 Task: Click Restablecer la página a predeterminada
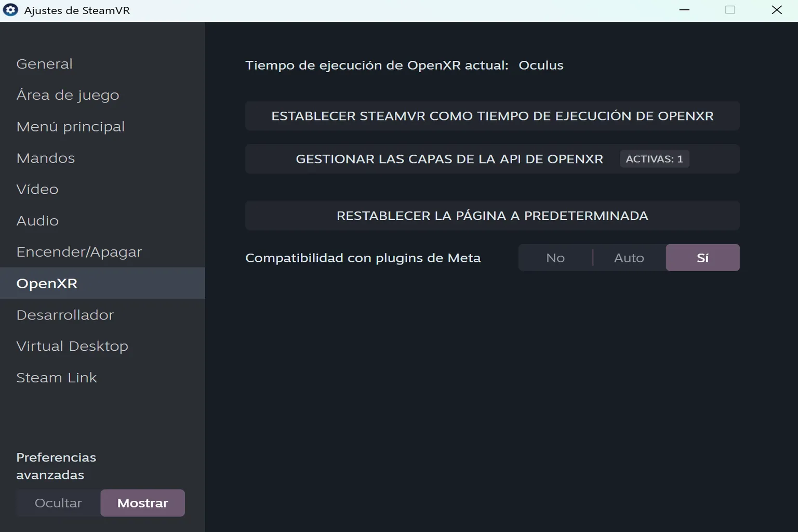[493, 216]
